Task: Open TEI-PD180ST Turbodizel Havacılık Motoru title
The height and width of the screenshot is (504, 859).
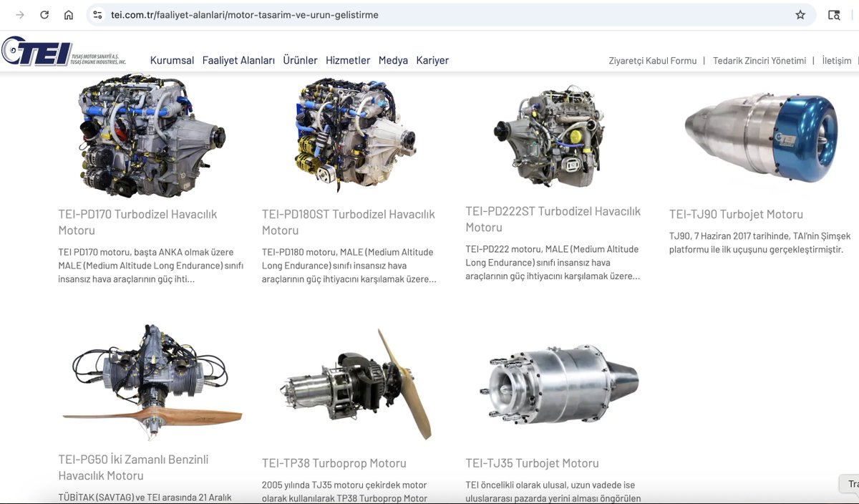Action: pyautogui.click(x=349, y=222)
